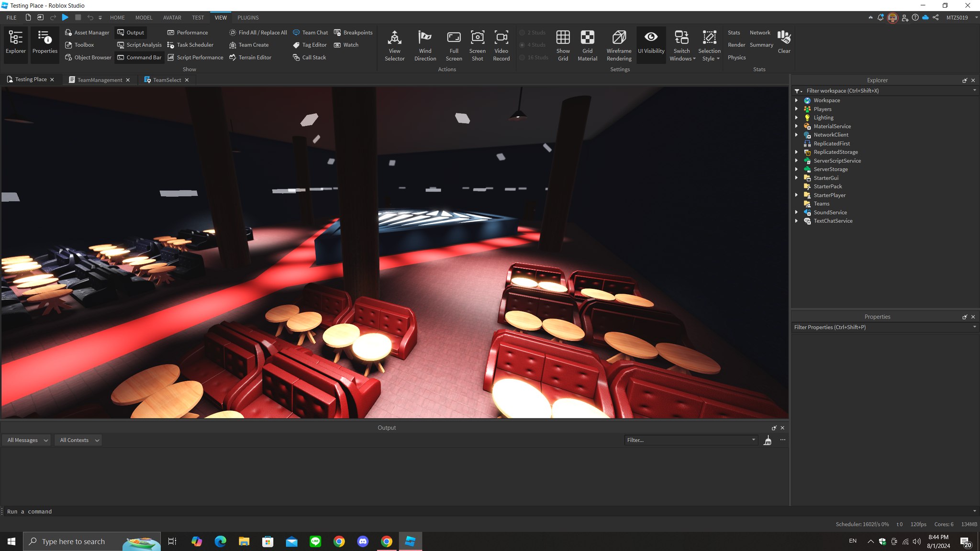Image resolution: width=980 pixels, height=551 pixels.
Task: Show Physics stats
Action: [x=736, y=57]
